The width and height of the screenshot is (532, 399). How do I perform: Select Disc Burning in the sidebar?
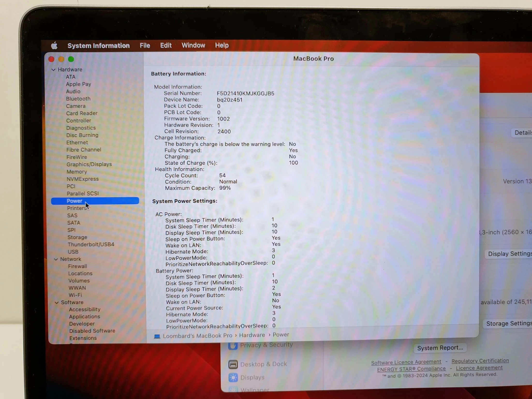[x=82, y=135]
